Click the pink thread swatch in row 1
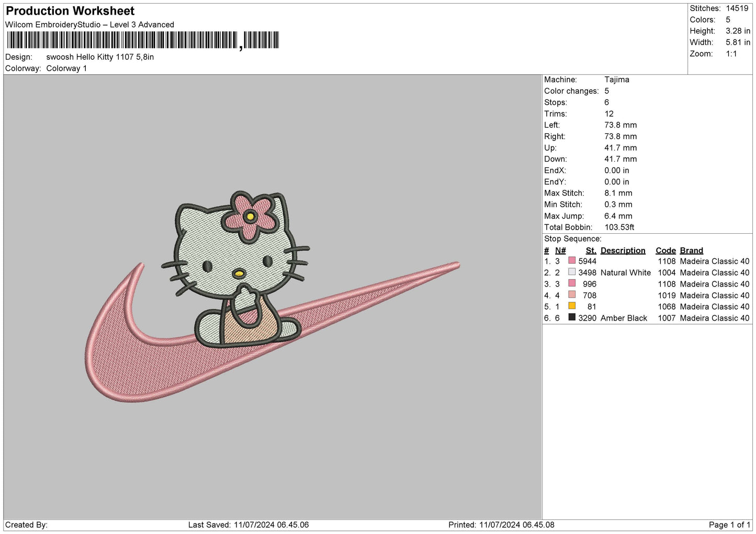756x534 pixels. coord(572,260)
